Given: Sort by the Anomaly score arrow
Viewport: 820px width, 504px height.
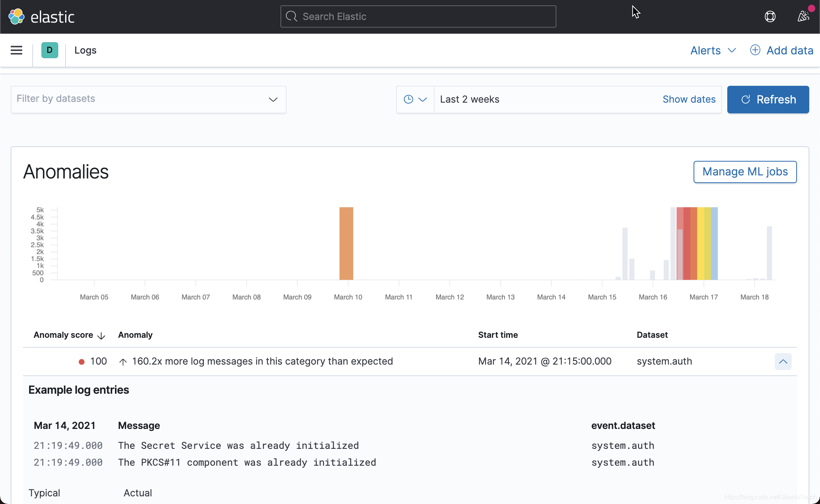Looking at the screenshot, I should (101, 336).
